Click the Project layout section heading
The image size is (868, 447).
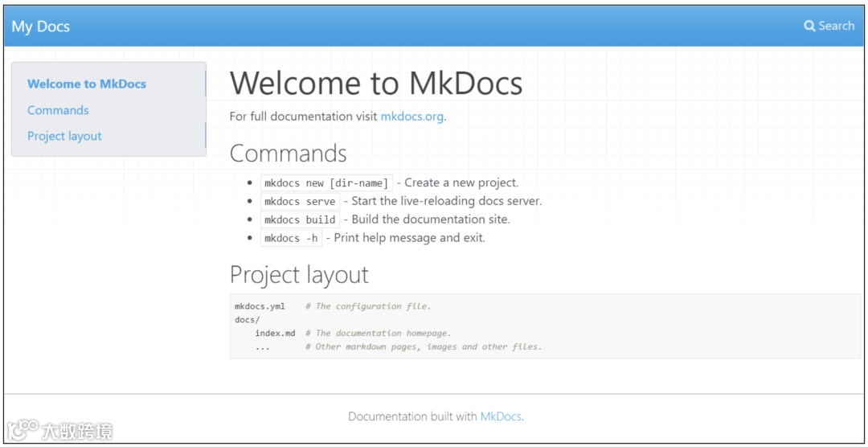click(299, 275)
